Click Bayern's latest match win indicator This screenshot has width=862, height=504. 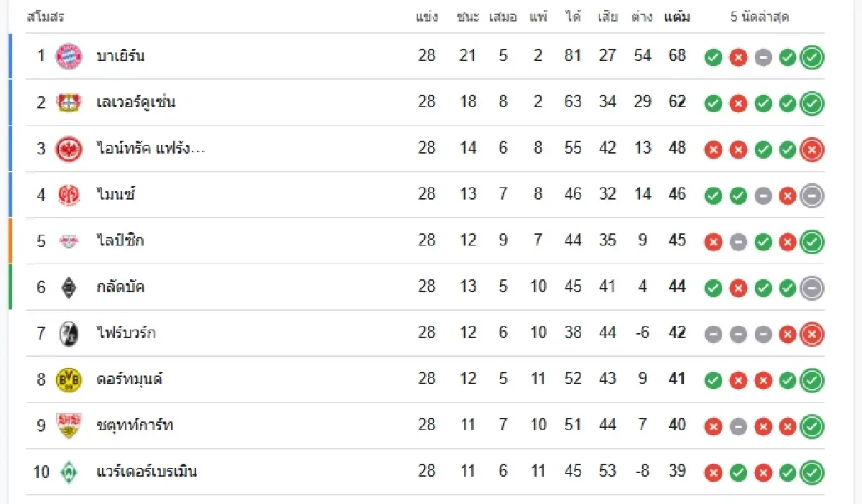[812, 57]
